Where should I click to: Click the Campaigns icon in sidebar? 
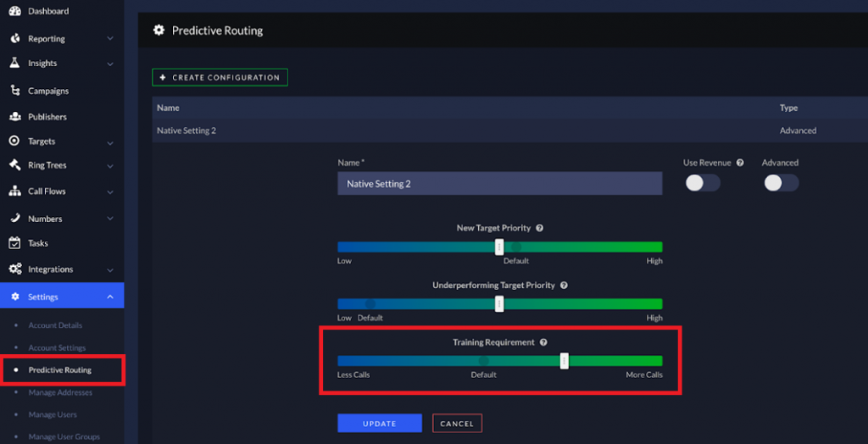(x=14, y=91)
